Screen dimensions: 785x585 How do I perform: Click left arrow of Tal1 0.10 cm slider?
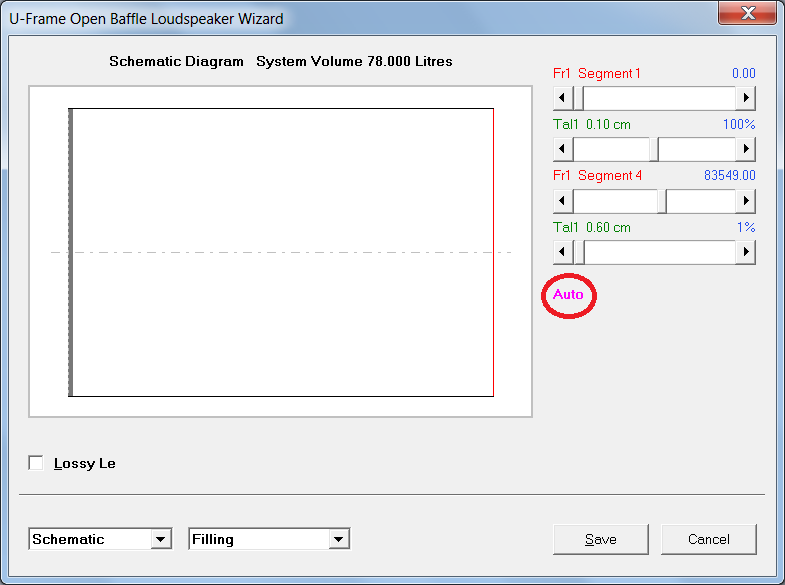pos(563,149)
